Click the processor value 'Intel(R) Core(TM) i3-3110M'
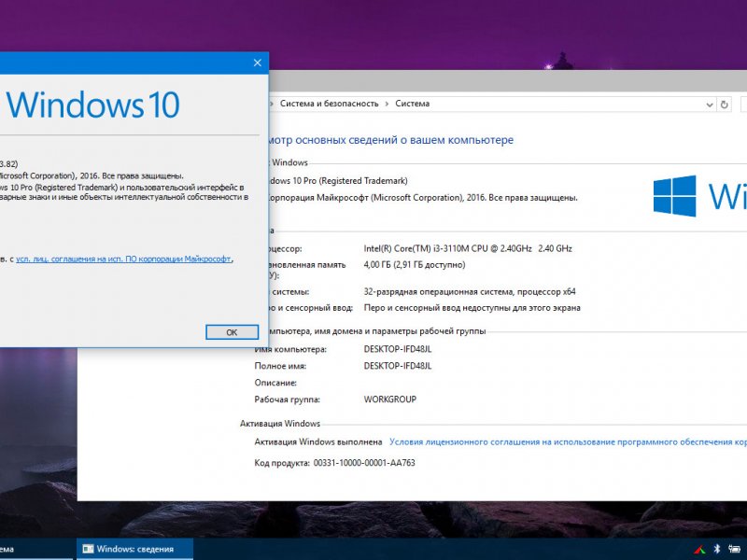This screenshot has height=560, width=747. [x=468, y=248]
